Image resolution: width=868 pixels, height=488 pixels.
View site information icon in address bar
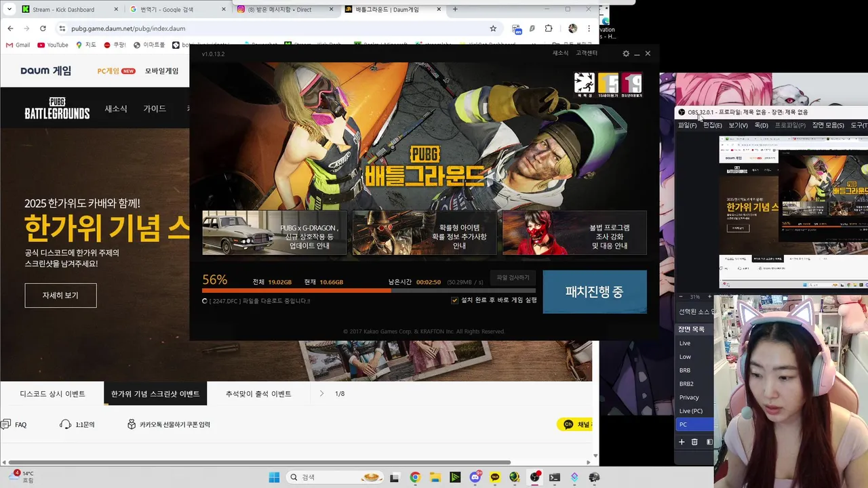62,28
